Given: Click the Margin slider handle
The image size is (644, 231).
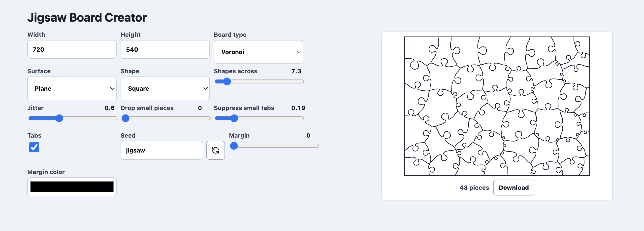Looking at the screenshot, I should click(234, 146).
